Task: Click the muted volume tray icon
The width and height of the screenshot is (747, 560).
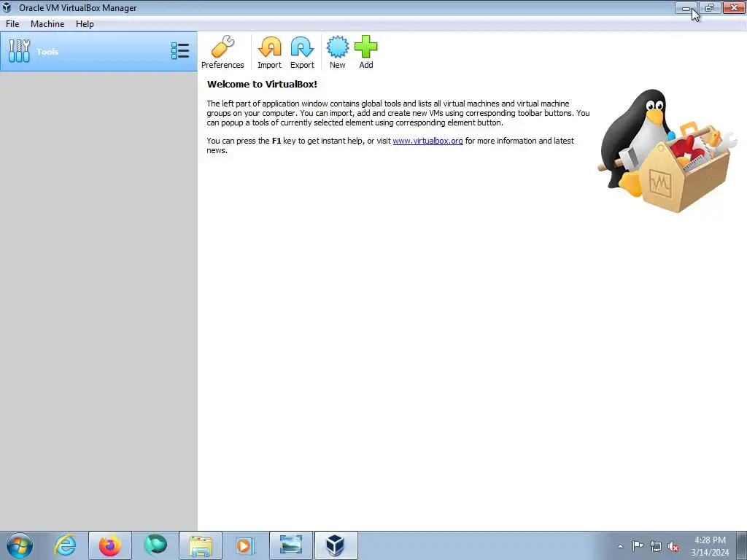Action: pos(673,546)
